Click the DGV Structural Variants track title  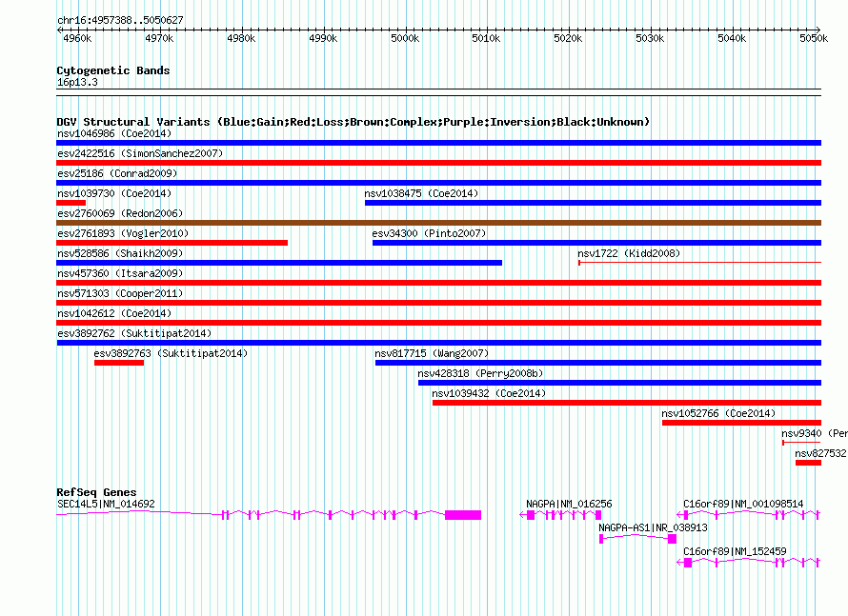(353, 122)
